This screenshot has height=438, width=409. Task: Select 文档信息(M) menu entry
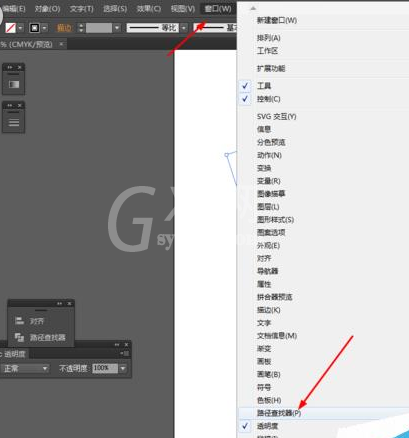pyautogui.click(x=323, y=336)
